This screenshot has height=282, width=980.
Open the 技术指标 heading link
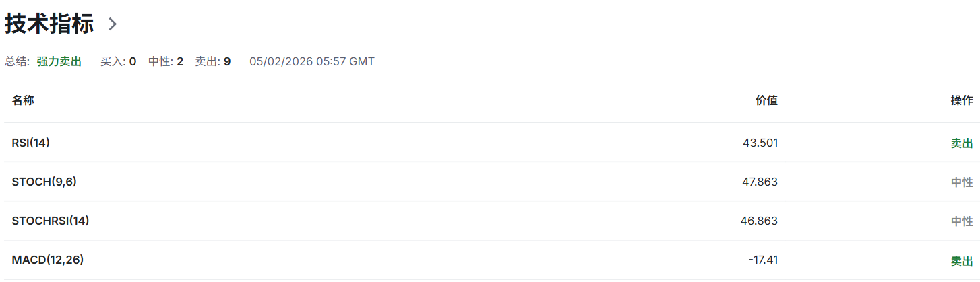pyautogui.click(x=51, y=24)
